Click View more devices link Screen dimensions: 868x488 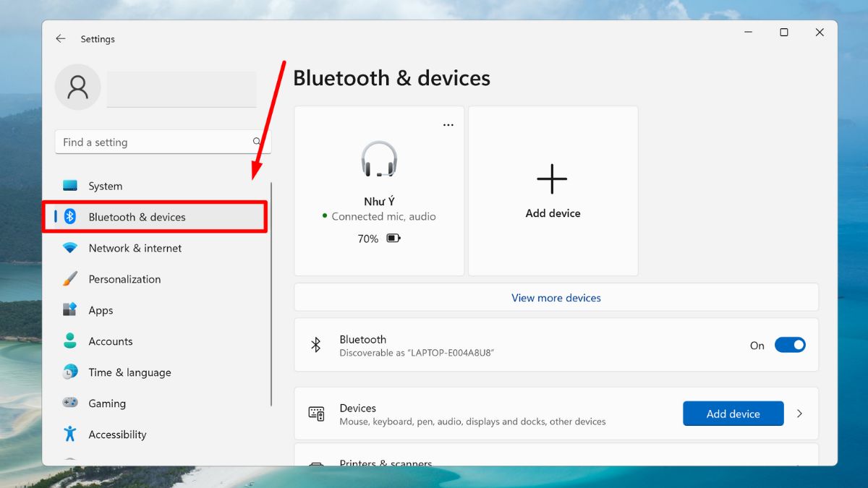pyautogui.click(x=556, y=298)
